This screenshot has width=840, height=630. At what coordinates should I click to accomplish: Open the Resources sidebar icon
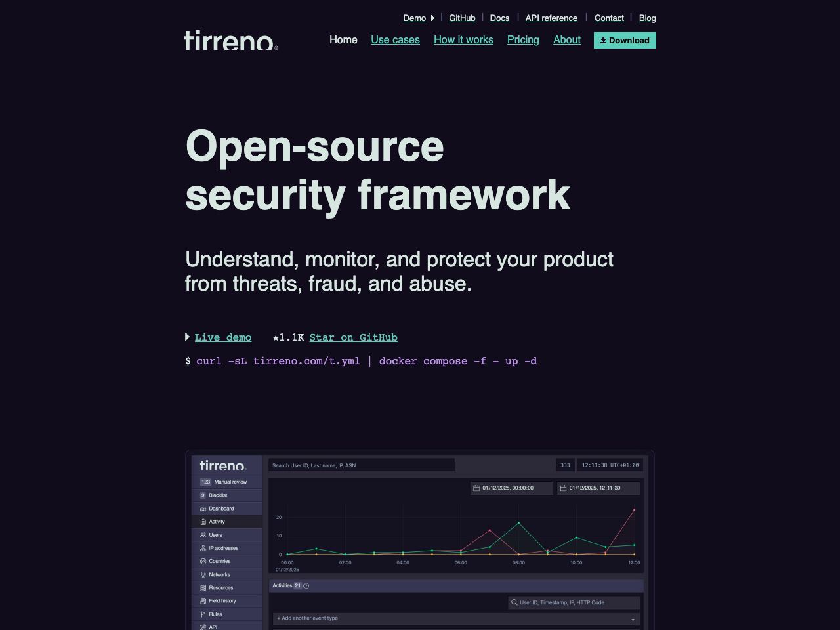[x=202, y=587]
